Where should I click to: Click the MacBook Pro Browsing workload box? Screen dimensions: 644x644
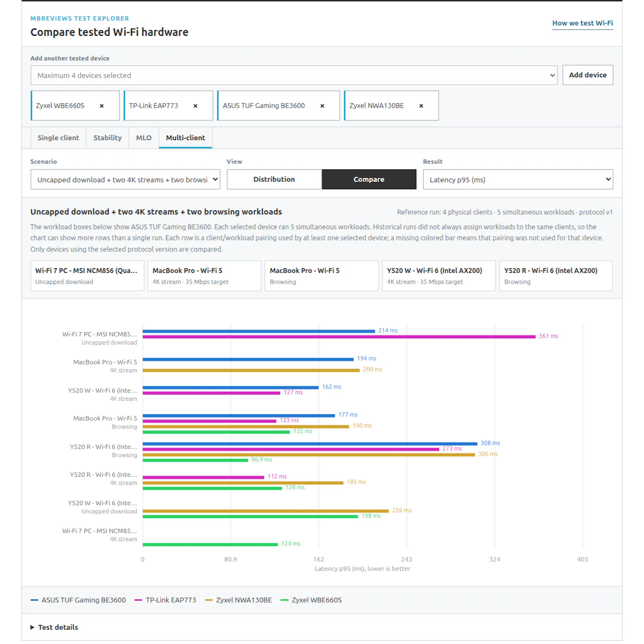(322, 276)
